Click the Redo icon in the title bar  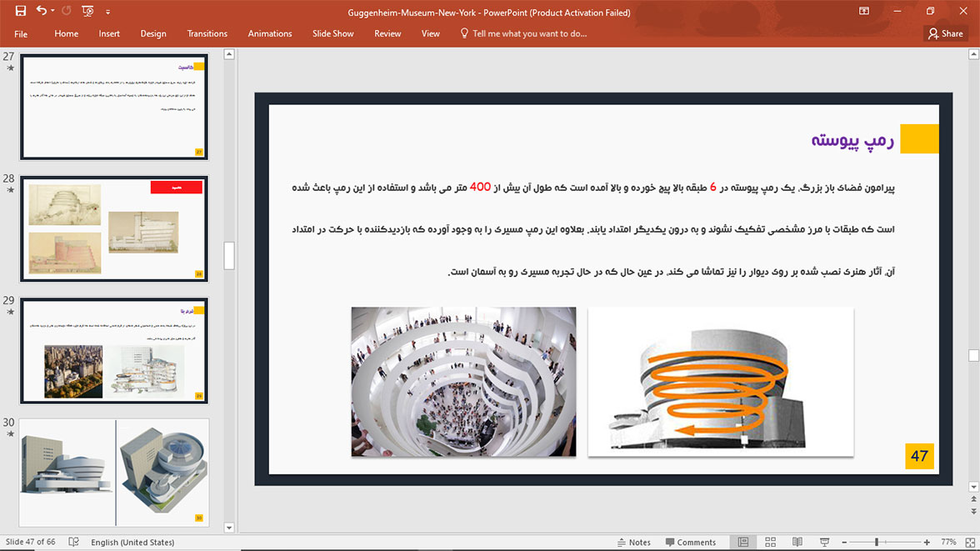[x=67, y=12]
